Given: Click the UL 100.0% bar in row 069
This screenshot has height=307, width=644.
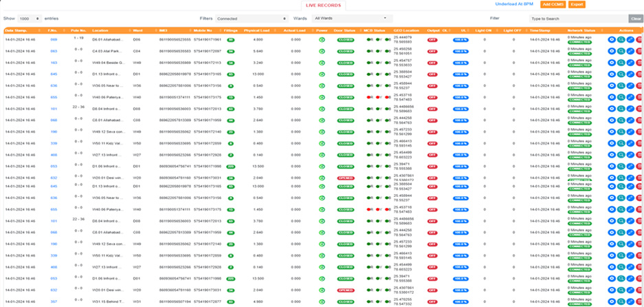Looking at the screenshot, I should pyautogui.click(x=460, y=40).
